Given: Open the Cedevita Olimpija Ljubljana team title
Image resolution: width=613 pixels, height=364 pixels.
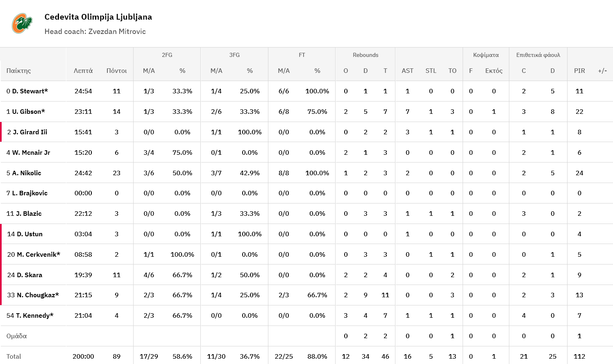Looking at the screenshot, I should (x=98, y=17).
